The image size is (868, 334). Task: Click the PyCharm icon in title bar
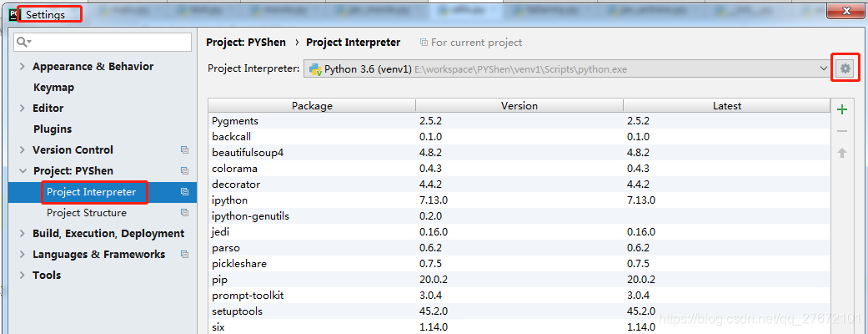click(x=9, y=14)
